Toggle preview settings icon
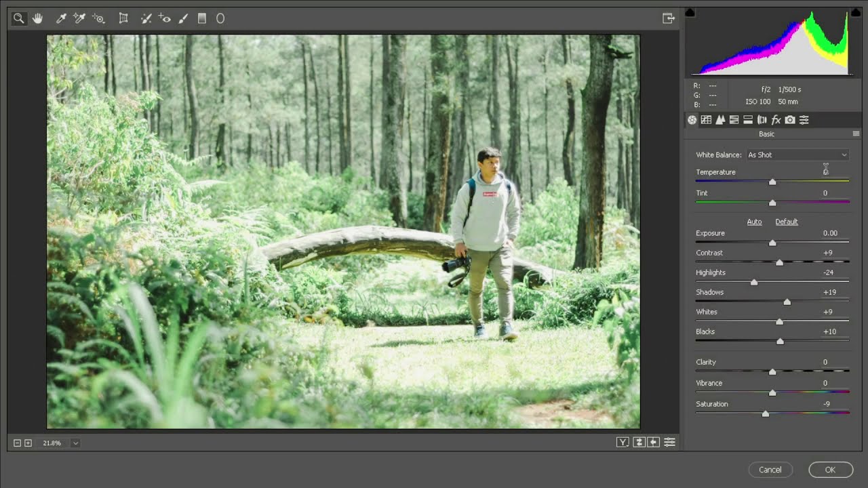This screenshot has width=868, height=488. click(x=669, y=443)
